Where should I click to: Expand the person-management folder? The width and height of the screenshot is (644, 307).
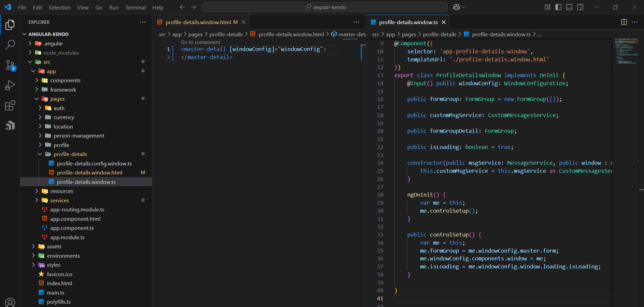40,136
